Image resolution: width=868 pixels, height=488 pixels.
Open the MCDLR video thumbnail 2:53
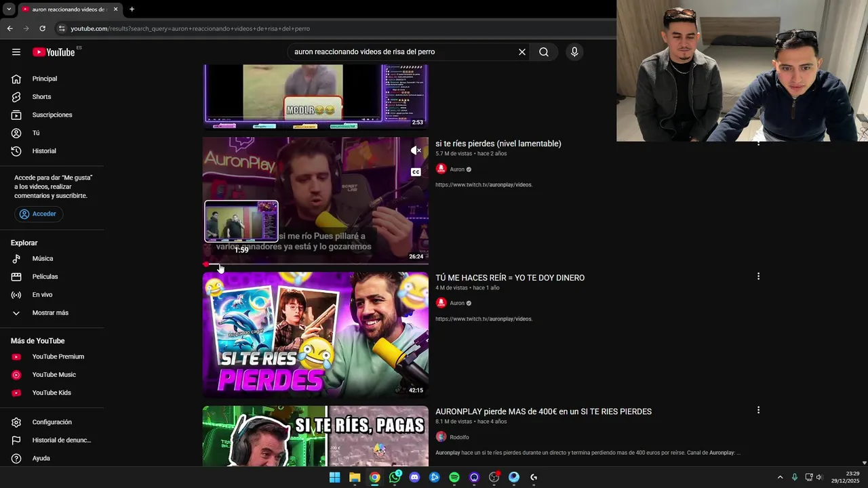coord(315,96)
